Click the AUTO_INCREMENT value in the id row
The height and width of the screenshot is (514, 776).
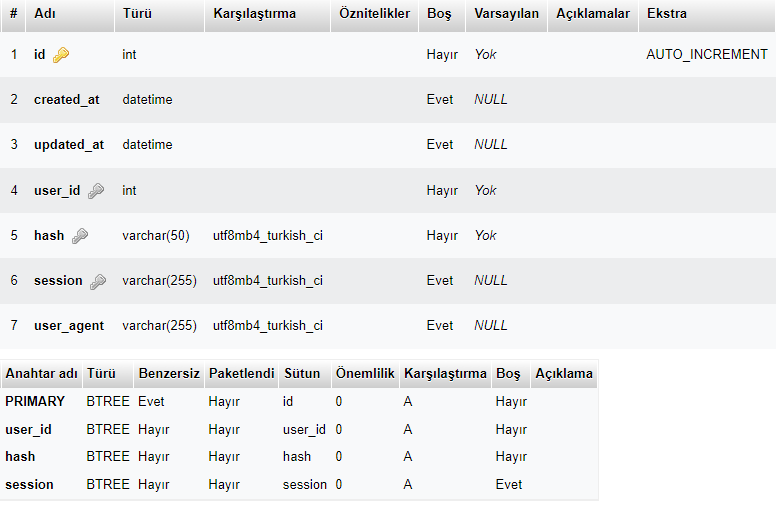(707, 55)
